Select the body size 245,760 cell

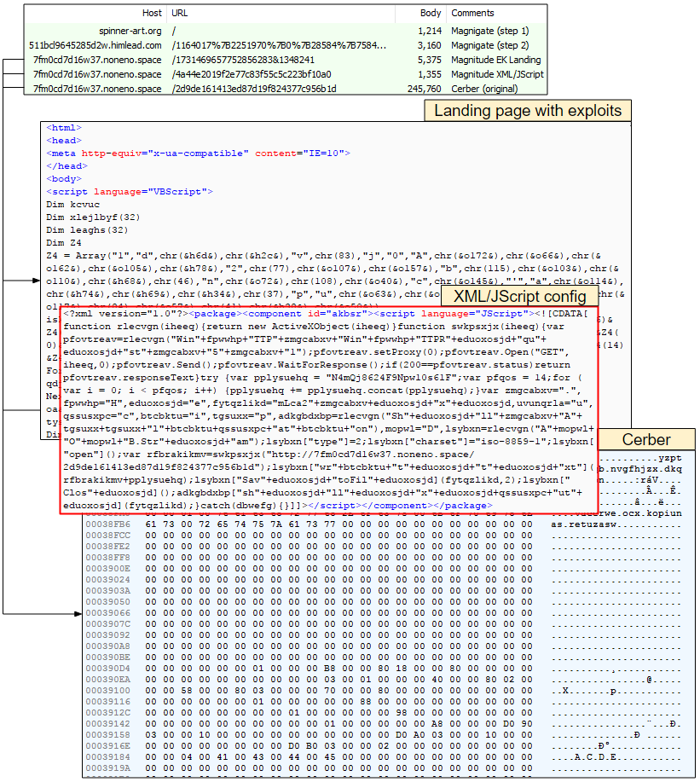[x=425, y=89]
